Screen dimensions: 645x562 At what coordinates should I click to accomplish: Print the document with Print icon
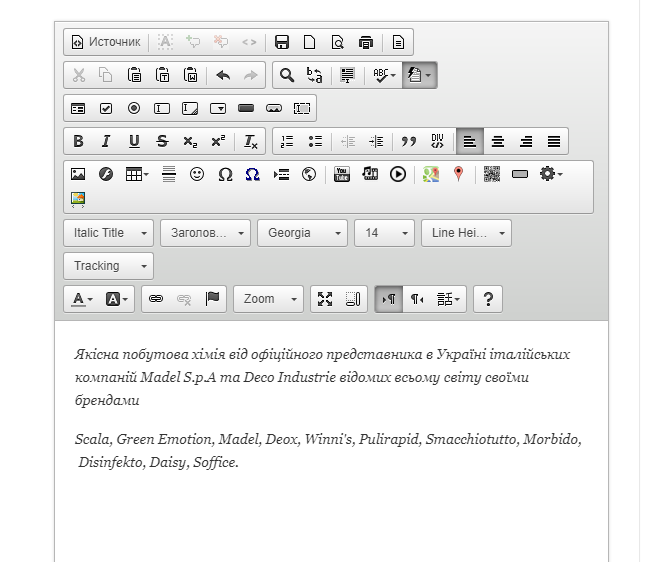pyautogui.click(x=365, y=42)
